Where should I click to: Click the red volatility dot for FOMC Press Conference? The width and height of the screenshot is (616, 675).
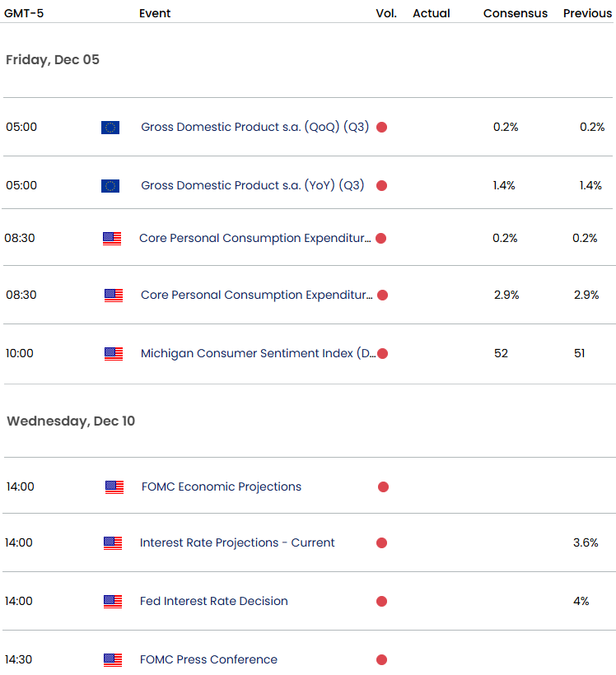tap(382, 660)
